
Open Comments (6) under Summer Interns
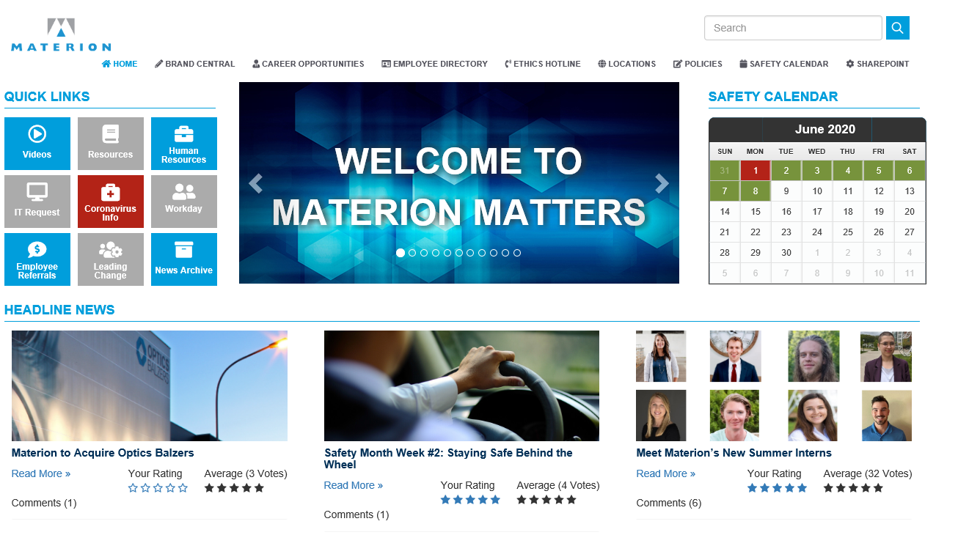tap(669, 503)
